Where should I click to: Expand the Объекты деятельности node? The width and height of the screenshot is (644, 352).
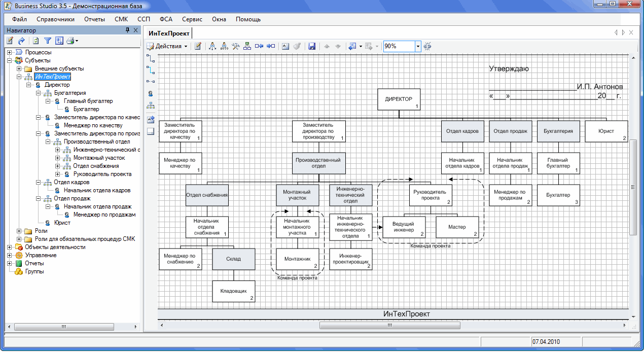9,247
